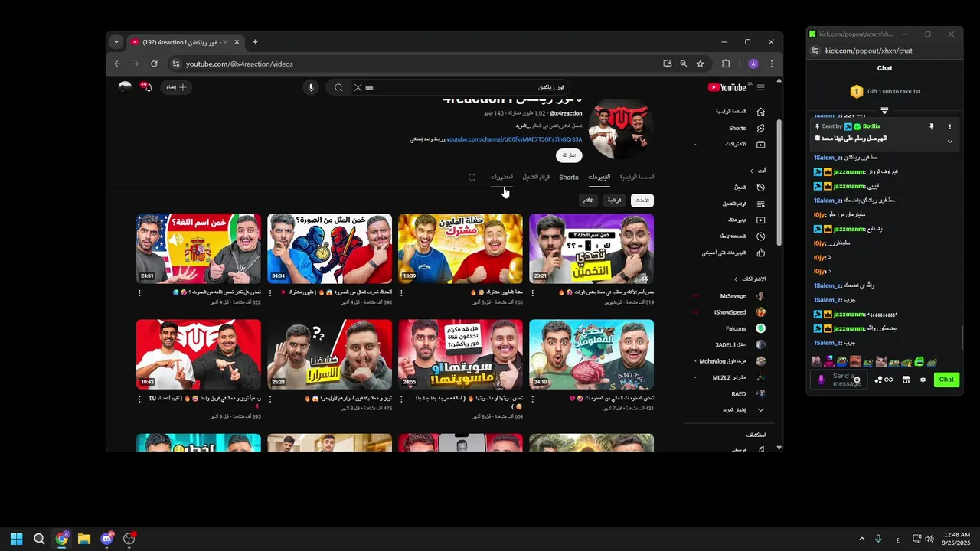Open MrSavage subscription channel
Screen dimensions: 980x551
[733, 296]
